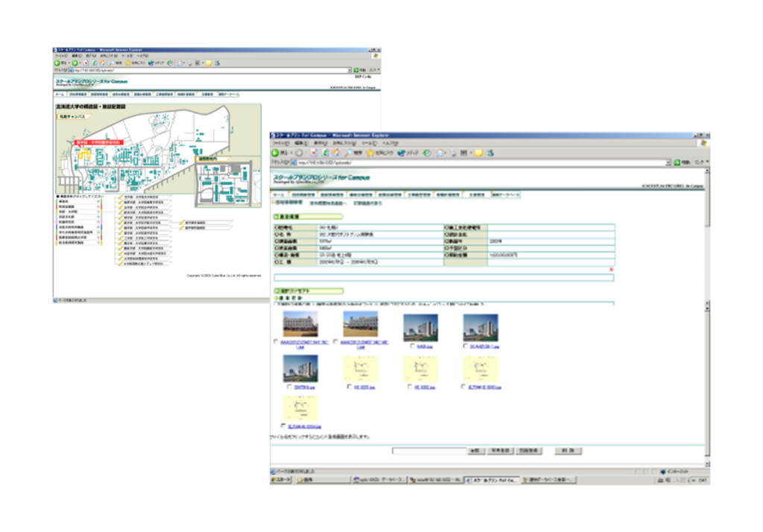The height and width of the screenshot is (532, 763).
Task: Select the ホーム tab in front window page
Action: (x=279, y=194)
